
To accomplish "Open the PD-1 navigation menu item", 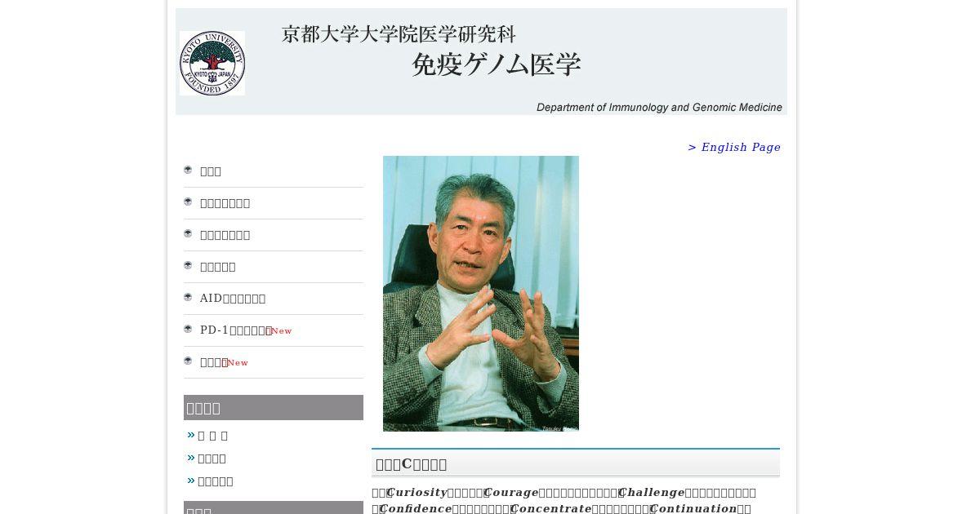I will pyautogui.click(x=236, y=330).
